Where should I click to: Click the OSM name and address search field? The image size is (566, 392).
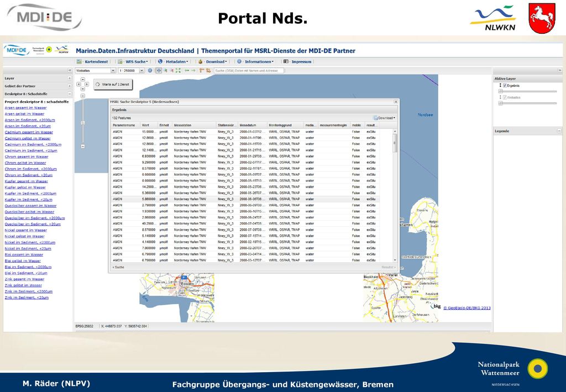(x=249, y=71)
